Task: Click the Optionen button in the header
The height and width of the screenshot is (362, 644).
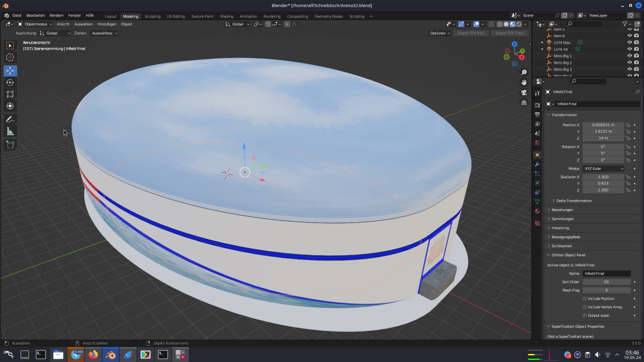Action: point(440,33)
